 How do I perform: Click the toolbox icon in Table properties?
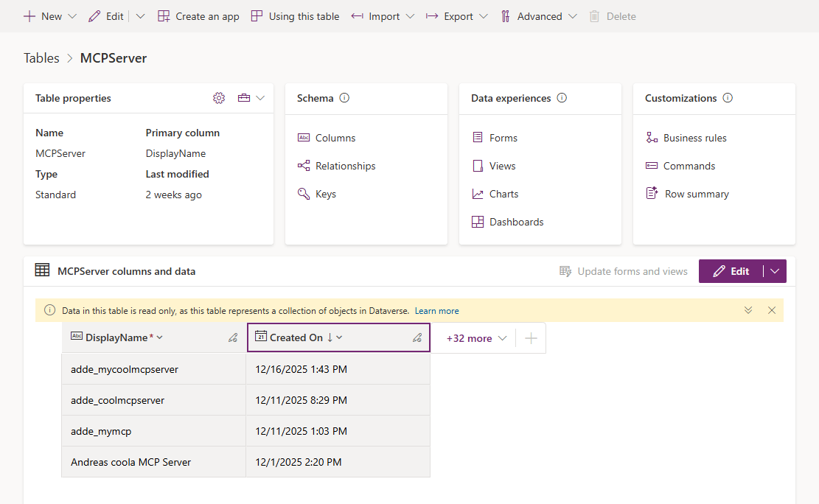tap(244, 98)
